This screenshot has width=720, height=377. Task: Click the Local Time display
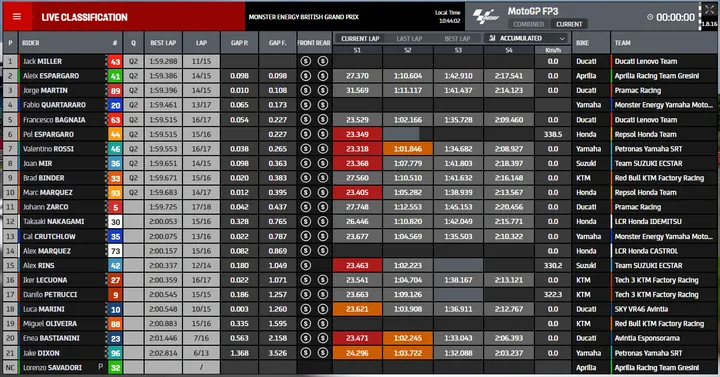click(x=448, y=17)
